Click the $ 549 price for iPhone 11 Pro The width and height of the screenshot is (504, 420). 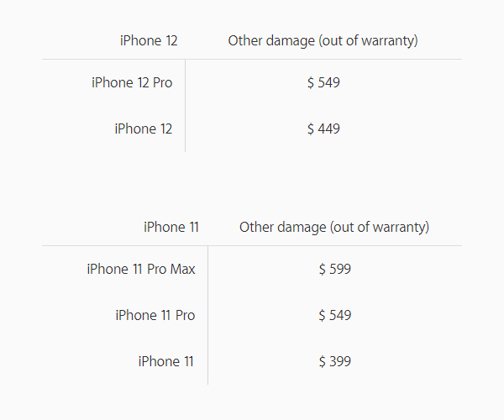coord(335,315)
